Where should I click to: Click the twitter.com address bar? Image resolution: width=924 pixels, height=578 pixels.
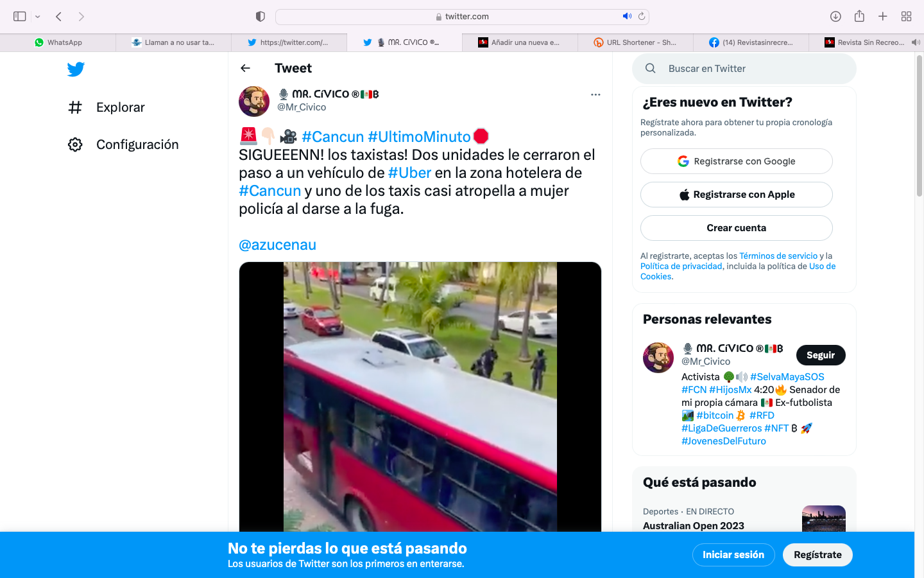462,16
